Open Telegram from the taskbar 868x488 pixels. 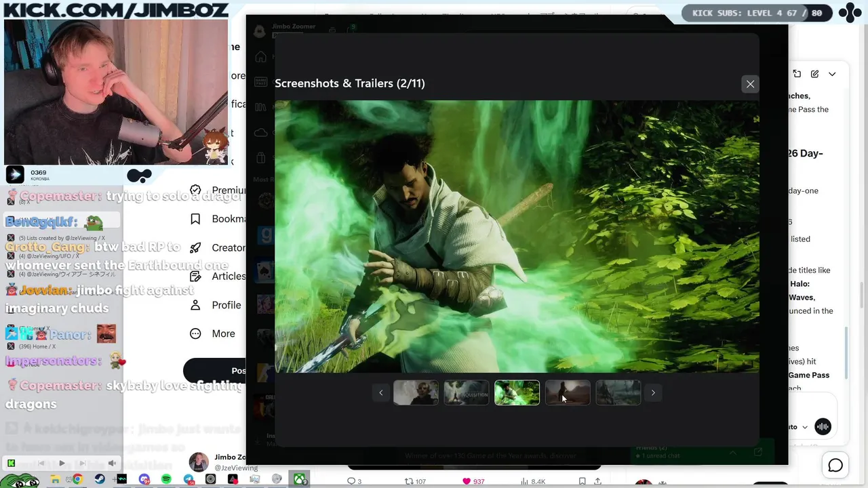[x=189, y=479]
